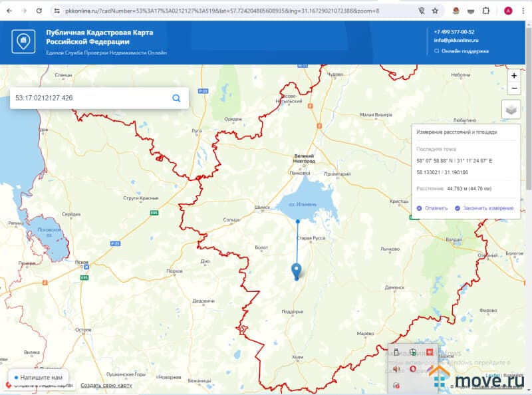Open site information icon in address bar
The height and width of the screenshot is (395, 532).
pos(57,11)
